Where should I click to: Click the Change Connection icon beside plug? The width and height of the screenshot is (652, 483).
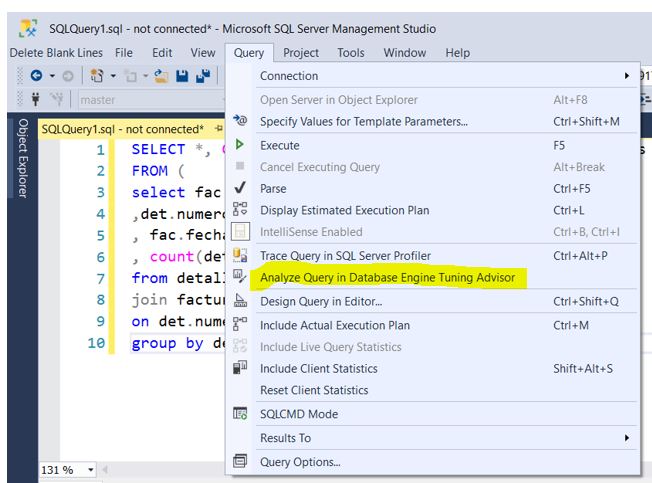[x=57, y=99]
